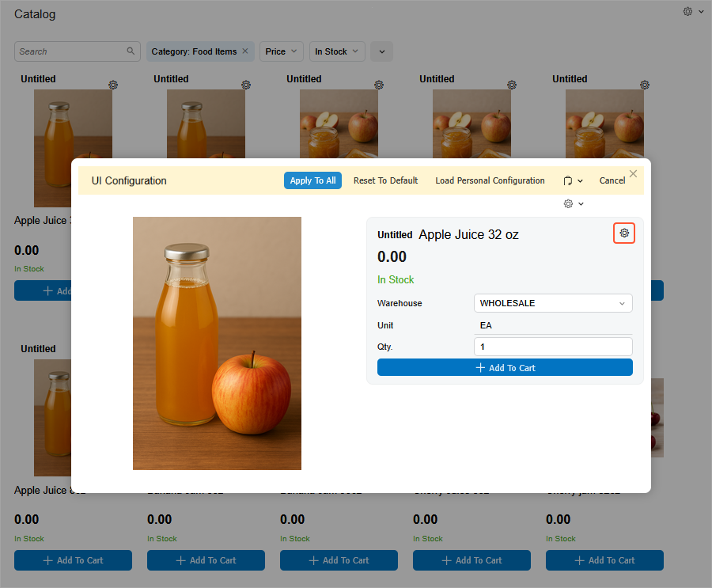Viewport: 712px width, 588px height.
Task: Click the fifth Untitled card jam thumbnail
Action: point(604,123)
